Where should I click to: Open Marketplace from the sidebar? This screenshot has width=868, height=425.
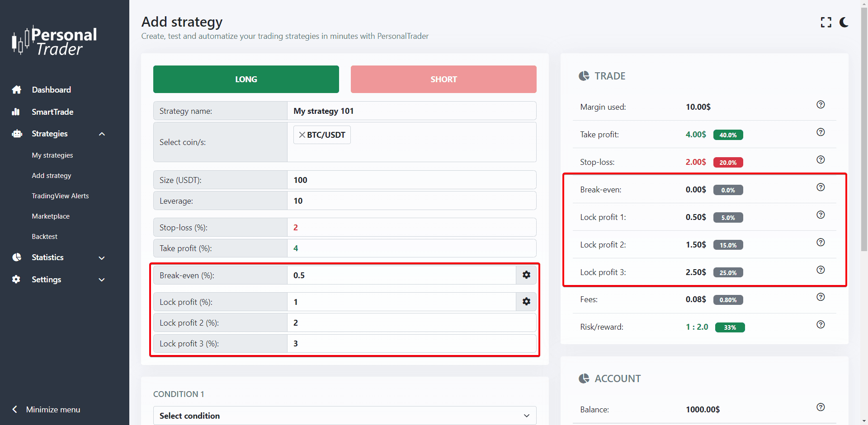tap(51, 216)
